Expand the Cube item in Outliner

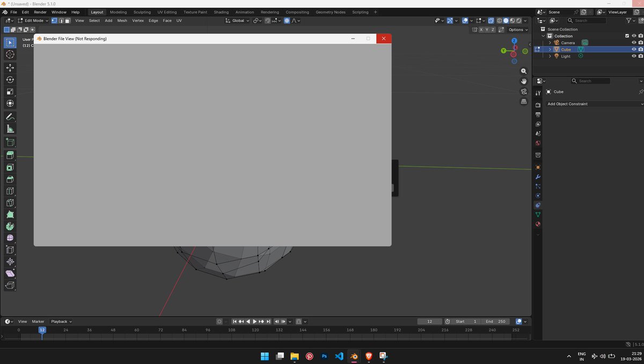550,49
